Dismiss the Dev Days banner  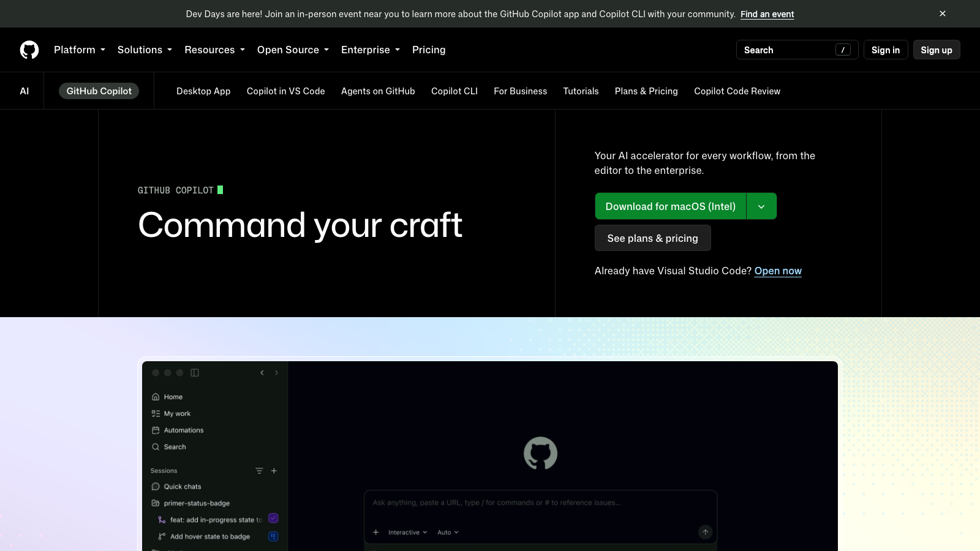tap(943, 13)
